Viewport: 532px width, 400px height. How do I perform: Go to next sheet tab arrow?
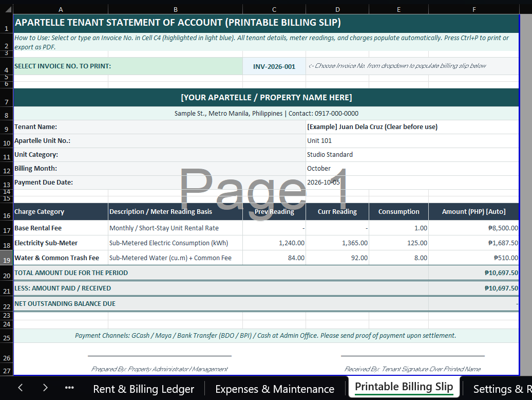(45, 388)
